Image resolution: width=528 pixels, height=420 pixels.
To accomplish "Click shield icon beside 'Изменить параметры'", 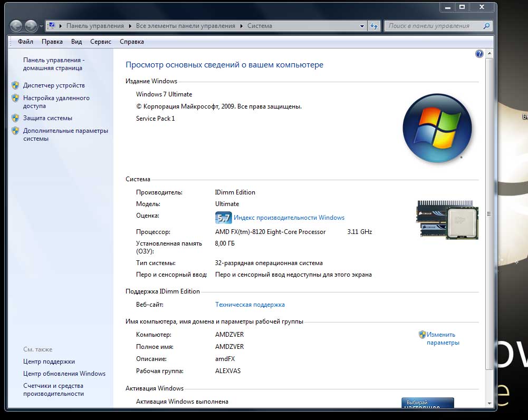I will pos(423,335).
